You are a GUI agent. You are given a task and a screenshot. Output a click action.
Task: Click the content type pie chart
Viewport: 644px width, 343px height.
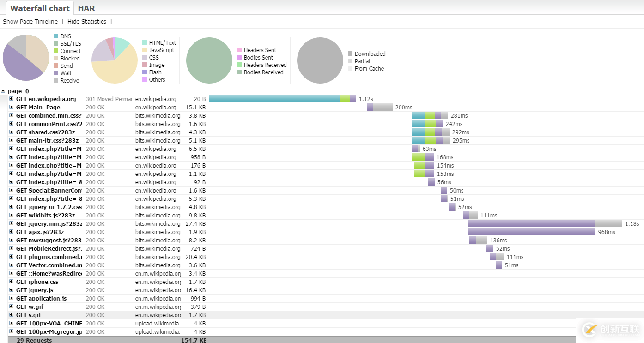pyautogui.click(x=115, y=60)
